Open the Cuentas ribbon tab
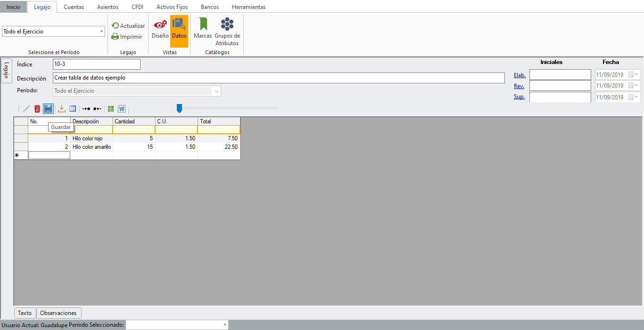Viewport: 644px width, 330px height. coord(74,7)
